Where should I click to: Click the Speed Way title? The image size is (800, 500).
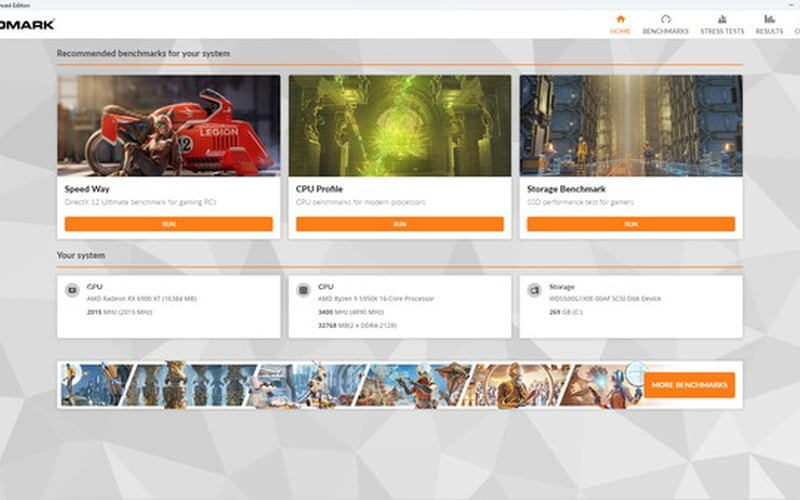pyautogui.click(x=87, y=189)
